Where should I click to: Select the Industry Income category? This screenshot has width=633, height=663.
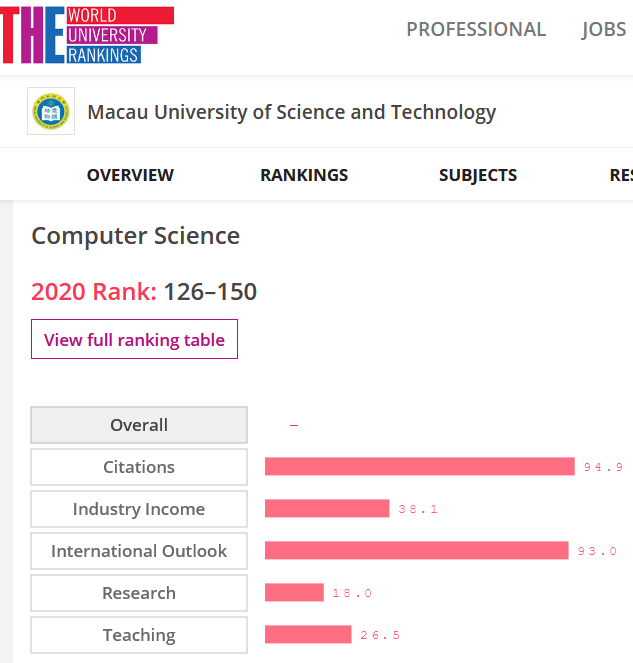(x=139, y=509)
